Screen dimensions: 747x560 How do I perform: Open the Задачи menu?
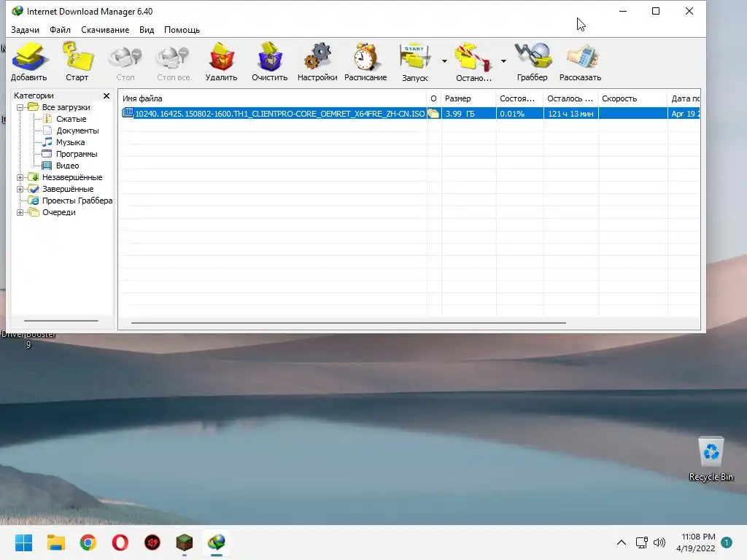pyautogui.click(x=26, y=29)
